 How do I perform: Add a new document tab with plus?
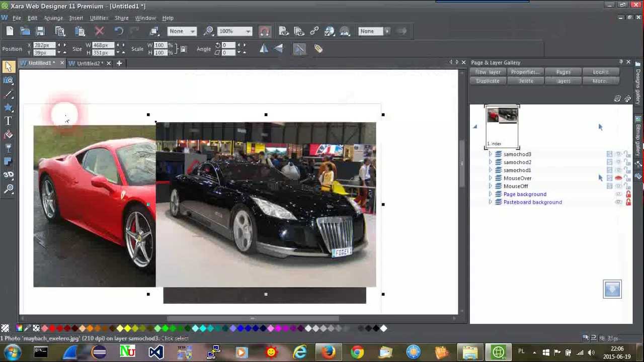click(119, 63)
